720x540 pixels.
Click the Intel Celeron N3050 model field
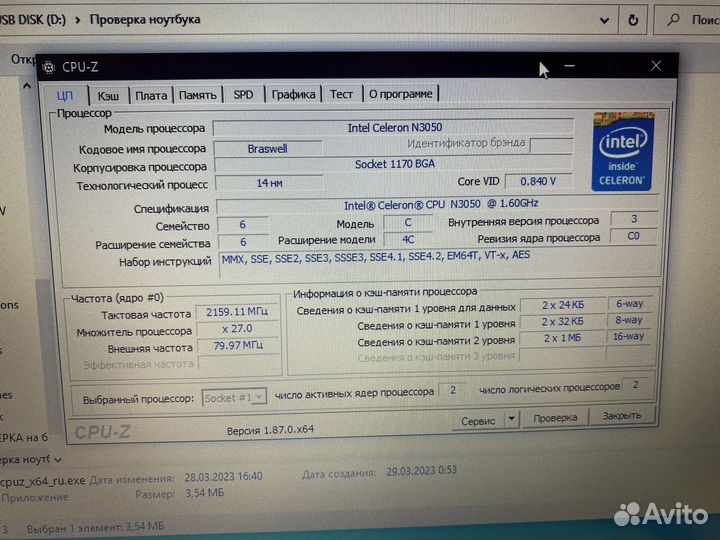pyautogui.click(x=394, y=127)
